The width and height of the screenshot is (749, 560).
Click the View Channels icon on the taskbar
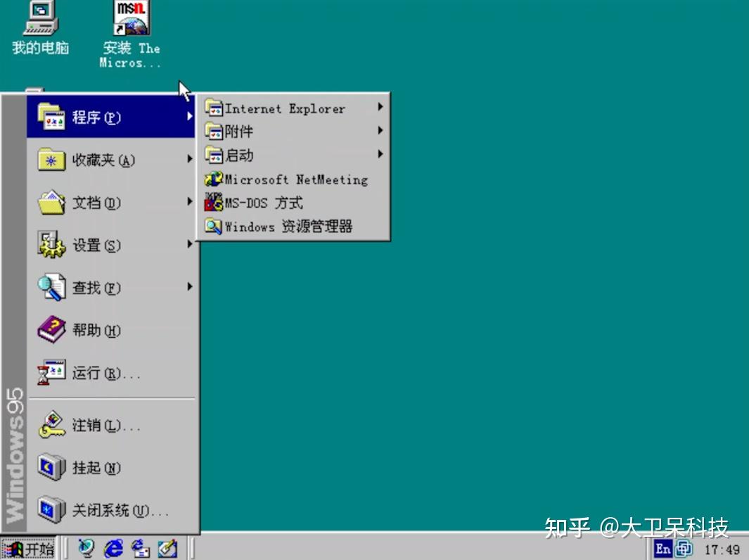[167, 548]
